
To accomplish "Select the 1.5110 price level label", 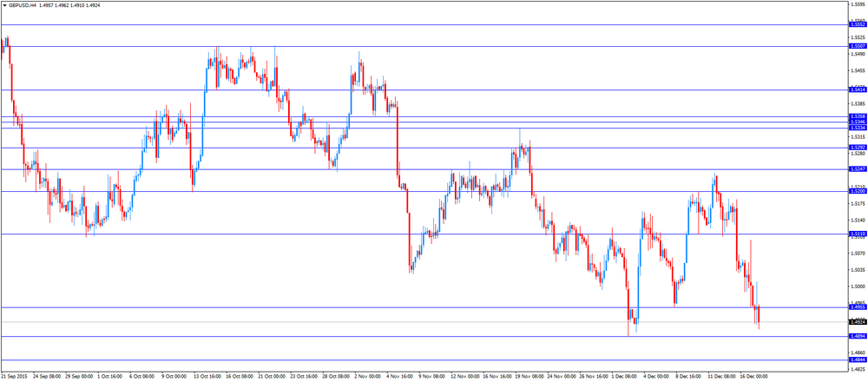I will click(x=857, y=234).
